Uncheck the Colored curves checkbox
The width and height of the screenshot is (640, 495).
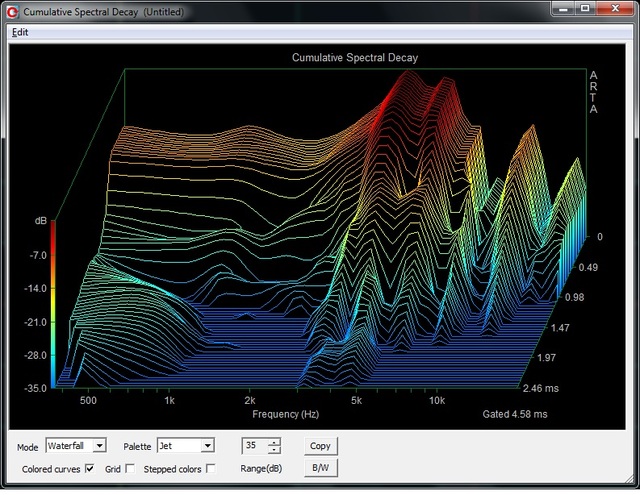coord(90,468)
